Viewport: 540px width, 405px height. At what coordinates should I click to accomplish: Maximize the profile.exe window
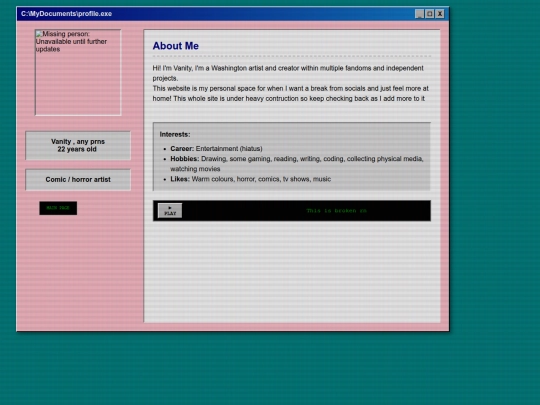(429, 14)
